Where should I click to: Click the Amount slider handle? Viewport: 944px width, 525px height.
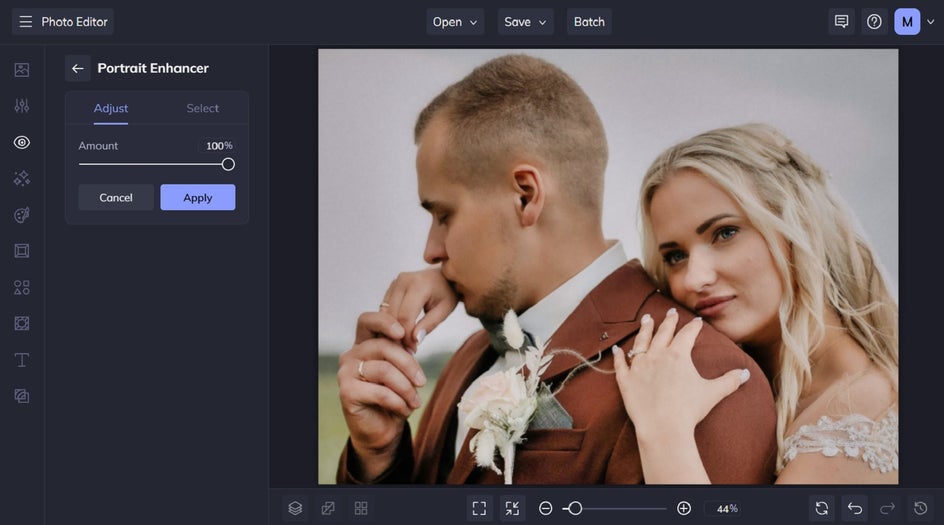[x=228, y=164]
